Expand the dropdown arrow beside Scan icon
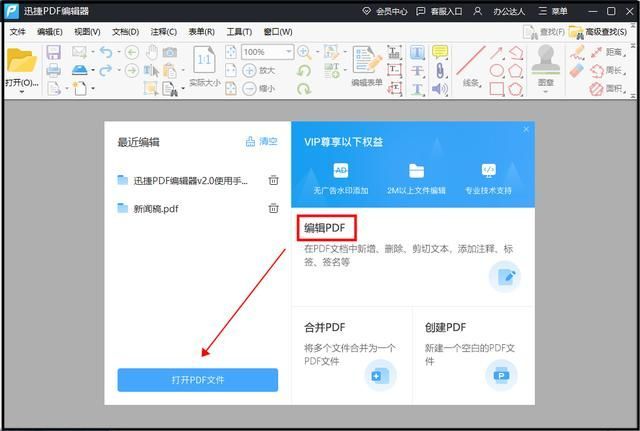 93,71
